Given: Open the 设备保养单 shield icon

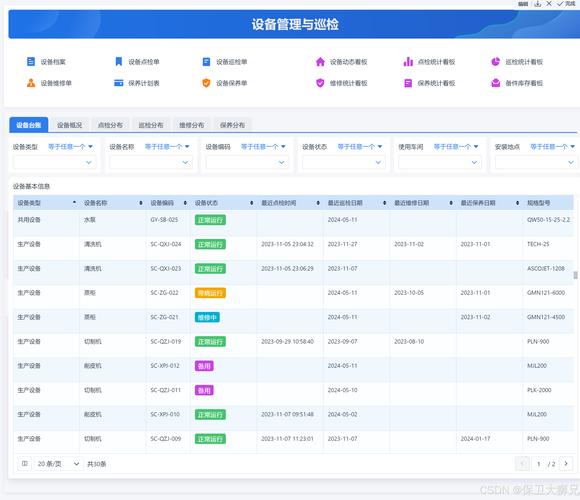Looking at the screenshot, I should (x=206, y=83).
